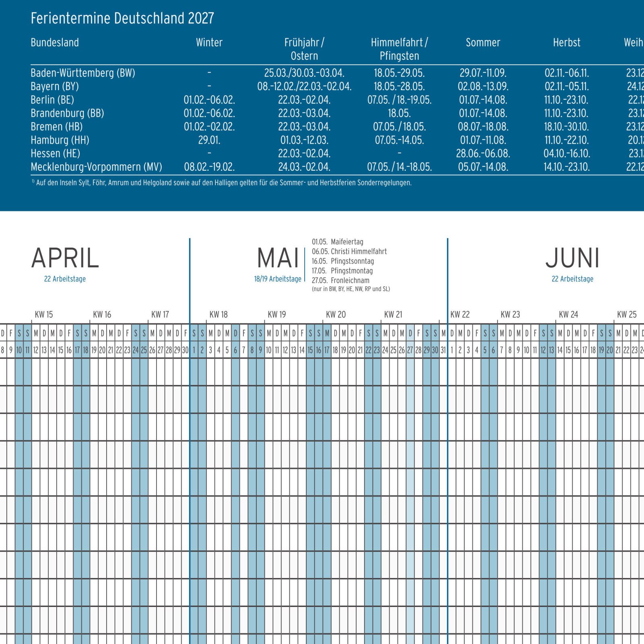The width and height of the screenshot is (644, 644).
Task: Click Baden-Württemberg's Easter dates "25.03./30.03.-03.04."
Action: (304, 73)
